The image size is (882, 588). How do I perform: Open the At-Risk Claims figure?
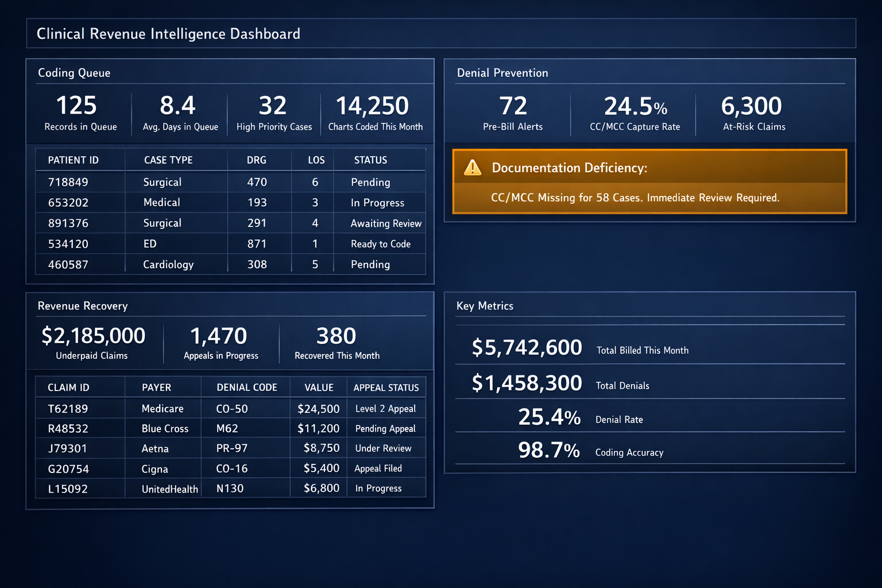[752, 113]
